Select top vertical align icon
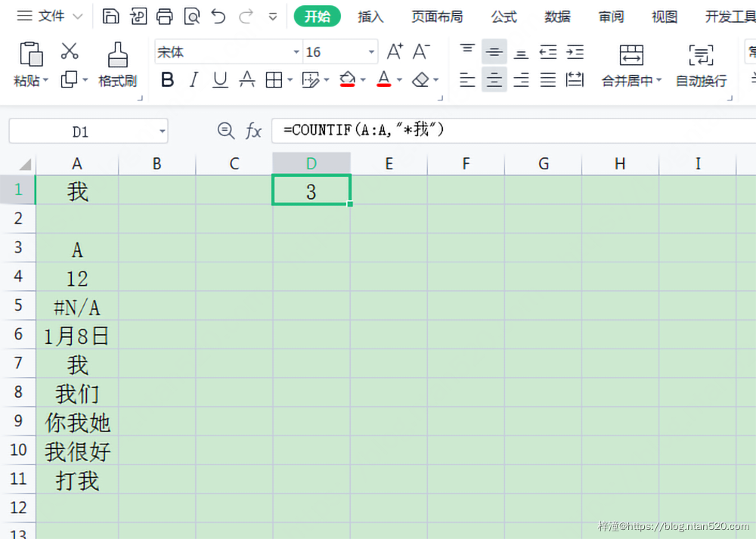Screen dimensions: 756x539 [x=466, y=51]
